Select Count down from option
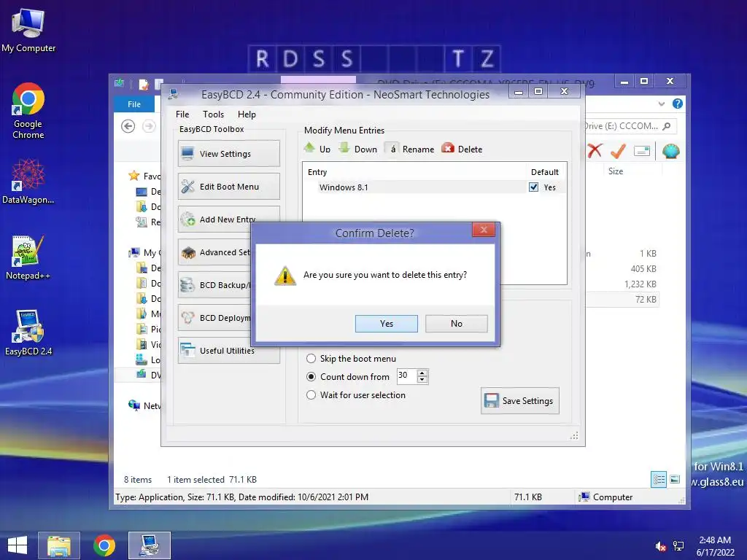 [348, 377]
